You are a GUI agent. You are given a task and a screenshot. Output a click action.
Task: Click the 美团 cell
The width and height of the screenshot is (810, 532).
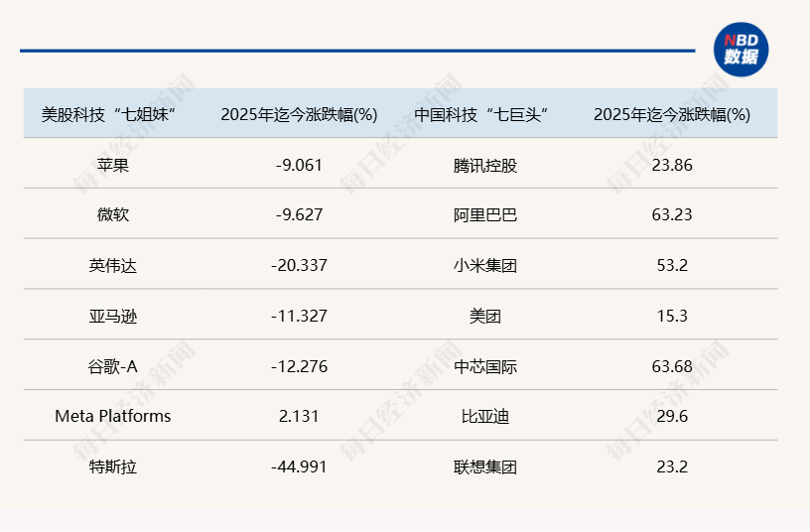(485, 316)
